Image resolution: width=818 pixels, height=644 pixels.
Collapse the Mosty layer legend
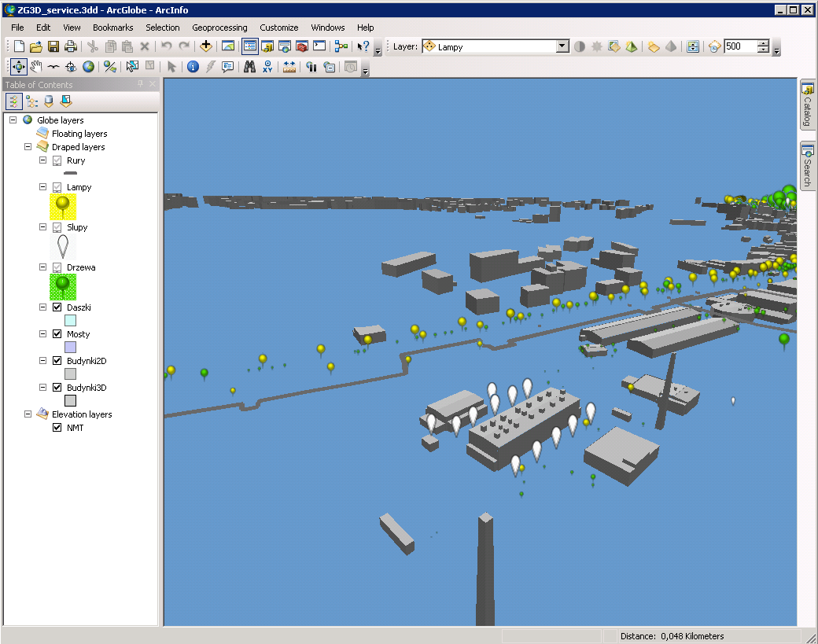pyautogui.click(x=42, y=333)
